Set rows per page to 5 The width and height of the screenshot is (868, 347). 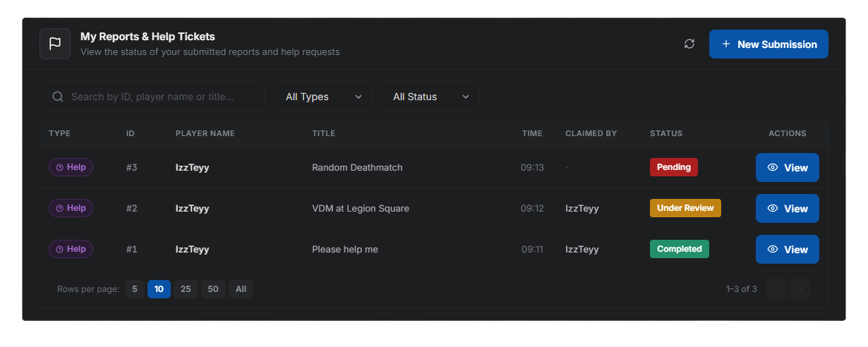click(135, 289)
